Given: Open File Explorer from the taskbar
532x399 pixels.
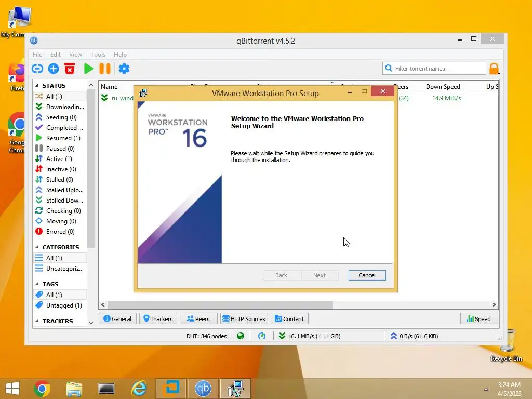Looking at the screenshot, I should click(x=74, y=389).
